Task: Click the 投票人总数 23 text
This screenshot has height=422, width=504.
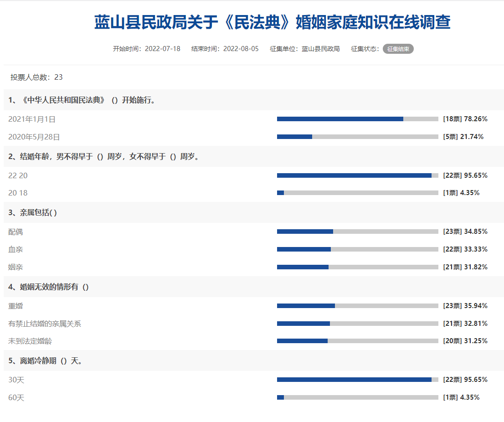Action: pyautogui.click(x=36, y=77)
